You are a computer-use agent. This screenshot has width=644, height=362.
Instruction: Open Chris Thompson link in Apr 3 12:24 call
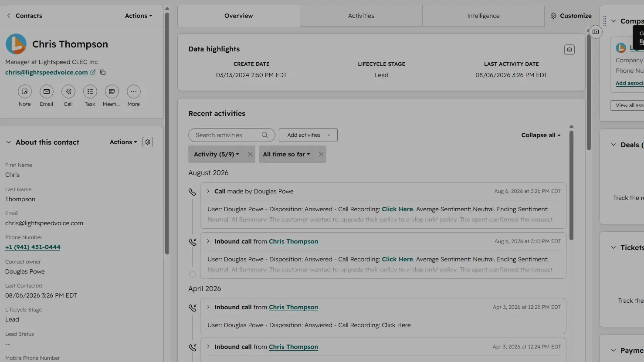[293, 347]
